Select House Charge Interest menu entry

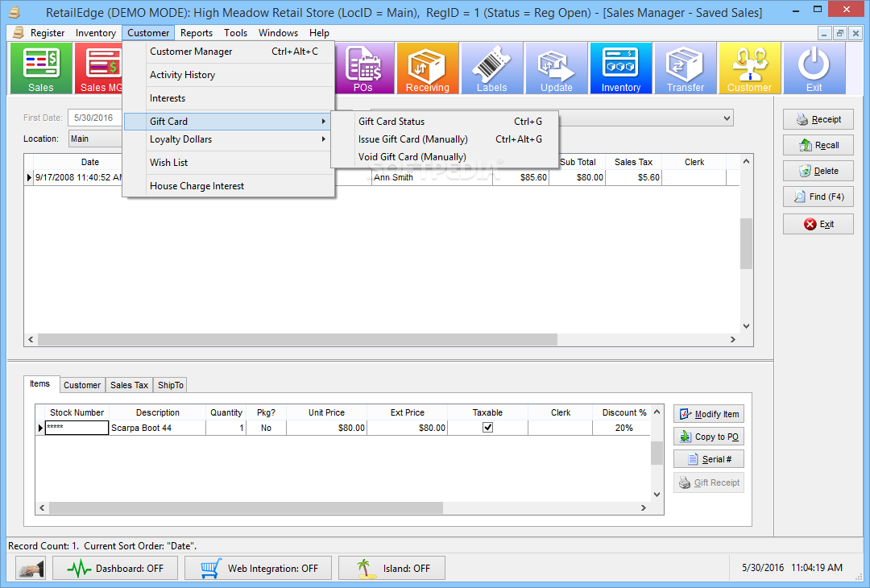click(227, 186)
